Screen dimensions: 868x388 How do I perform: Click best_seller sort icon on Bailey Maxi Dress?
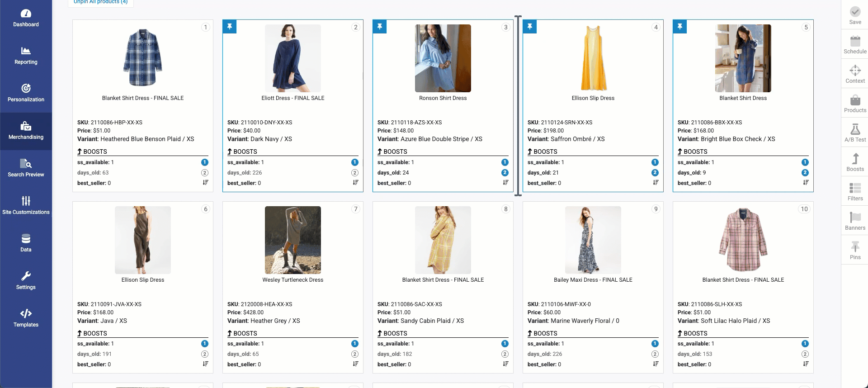[x=656, y=364]
